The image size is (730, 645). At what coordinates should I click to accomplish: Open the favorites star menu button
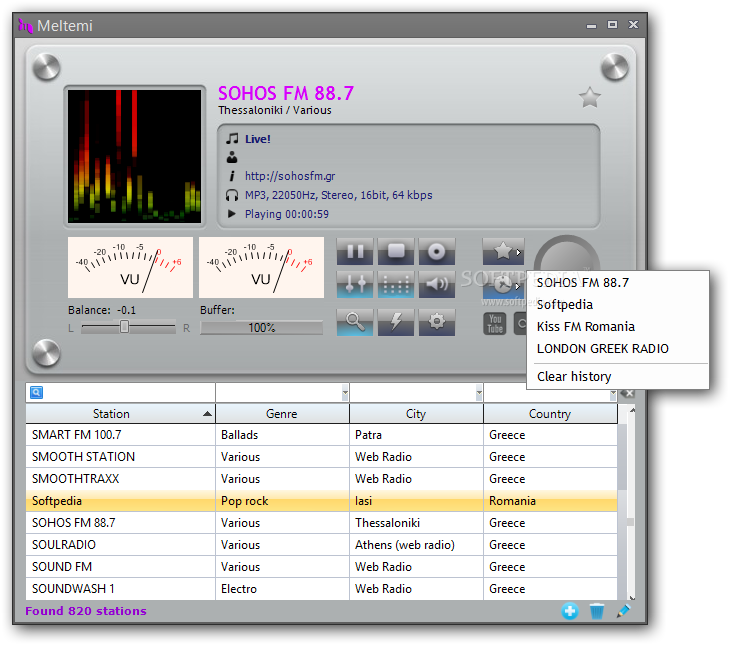click(503, 252)
